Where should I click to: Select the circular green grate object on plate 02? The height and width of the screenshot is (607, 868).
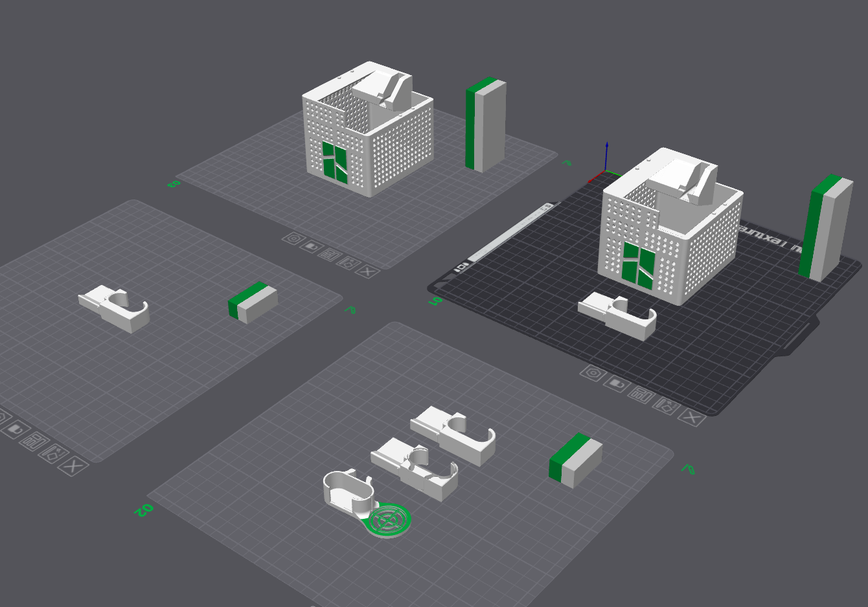tap(387, 520)
